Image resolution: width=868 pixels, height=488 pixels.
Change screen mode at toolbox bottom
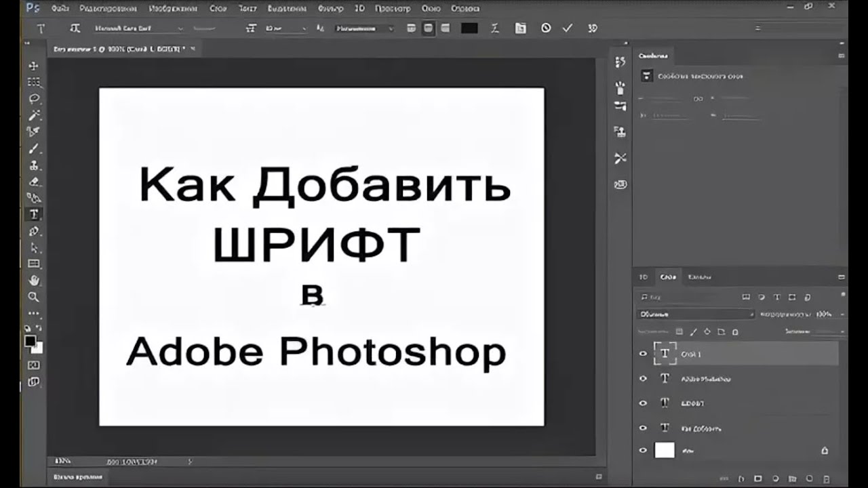click(x=33, y=382)
